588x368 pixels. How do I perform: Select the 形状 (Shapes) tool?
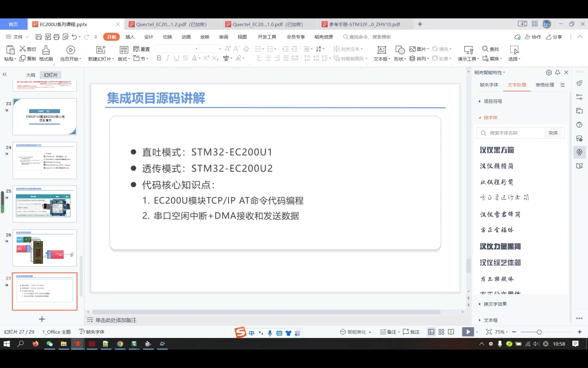tap(399, 53)
